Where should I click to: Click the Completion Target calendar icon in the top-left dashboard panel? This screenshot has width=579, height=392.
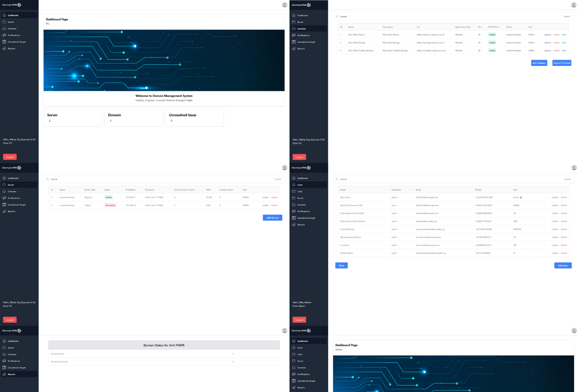coord(4,42)
